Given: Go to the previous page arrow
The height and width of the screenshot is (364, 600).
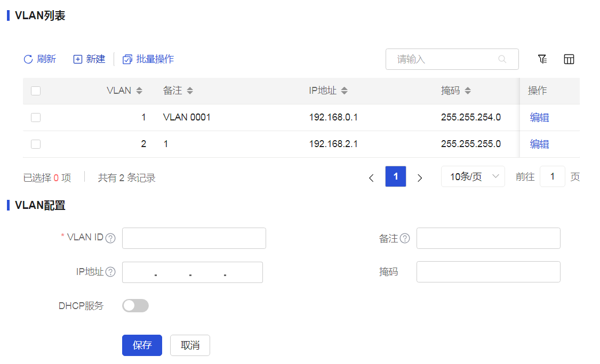Looking at the screenshot, I should point(371,177).
